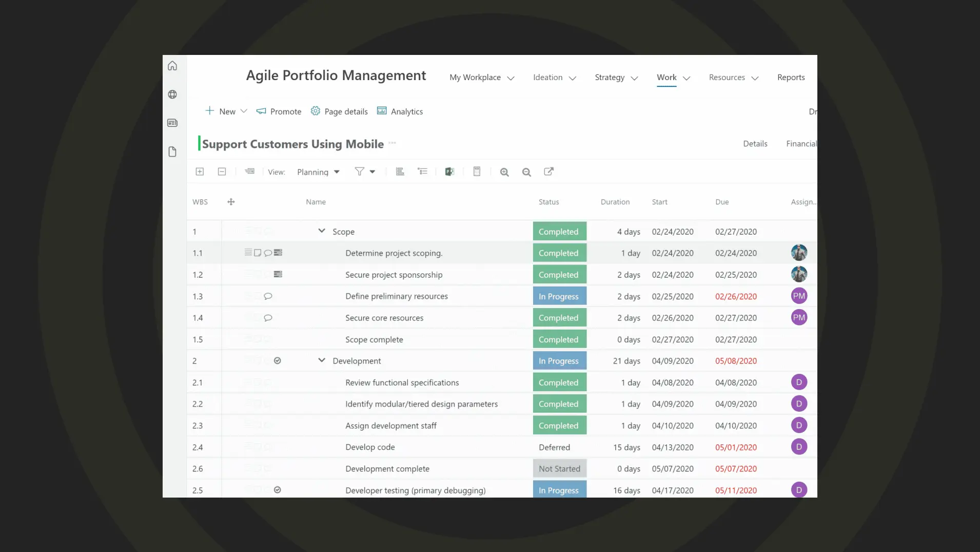Open the calculator icon in toolbar
Viewport: 980px width, 552px height.
(x=477, y=172)
